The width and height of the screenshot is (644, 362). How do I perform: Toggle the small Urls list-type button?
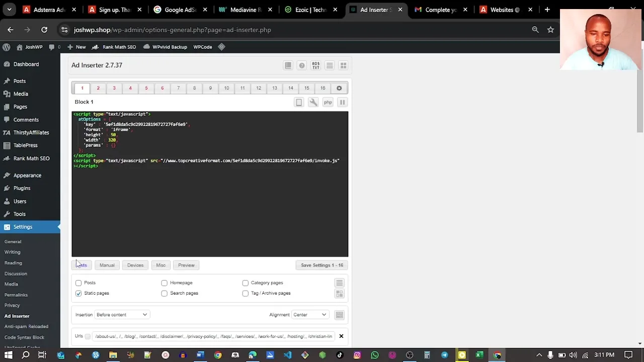pos(88,336)
